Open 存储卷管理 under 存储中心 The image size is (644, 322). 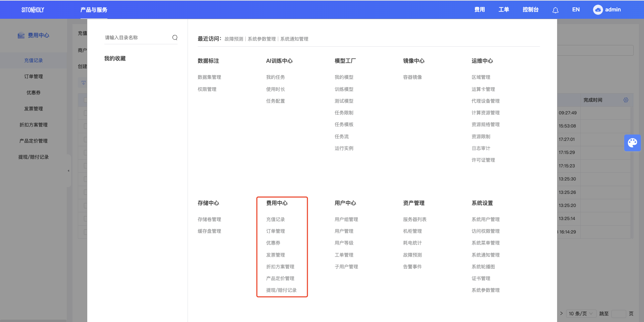209,219
